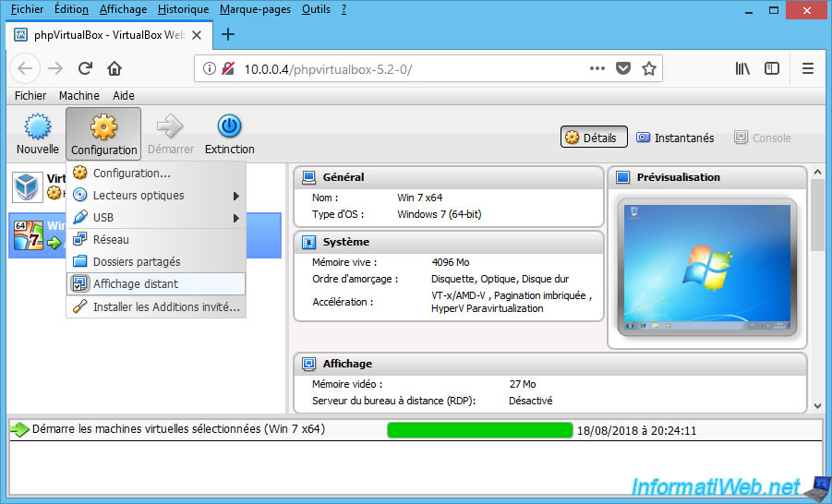Choose Réseau from the menu
The image size is (832, 504).
(156, 240)
